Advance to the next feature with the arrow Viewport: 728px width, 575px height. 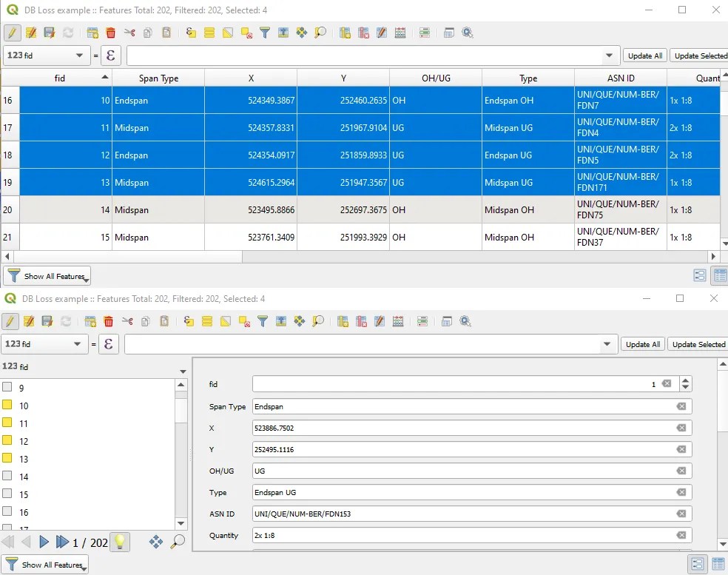point(44,542)
